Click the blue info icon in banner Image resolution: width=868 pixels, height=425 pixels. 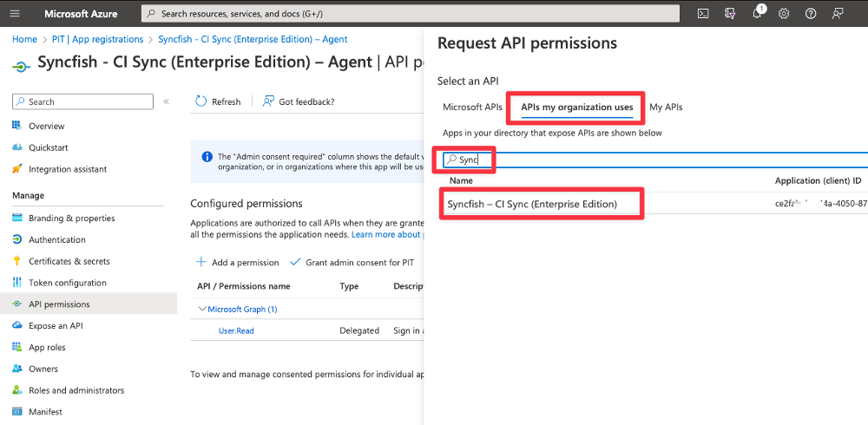click(x=207, y=157)
